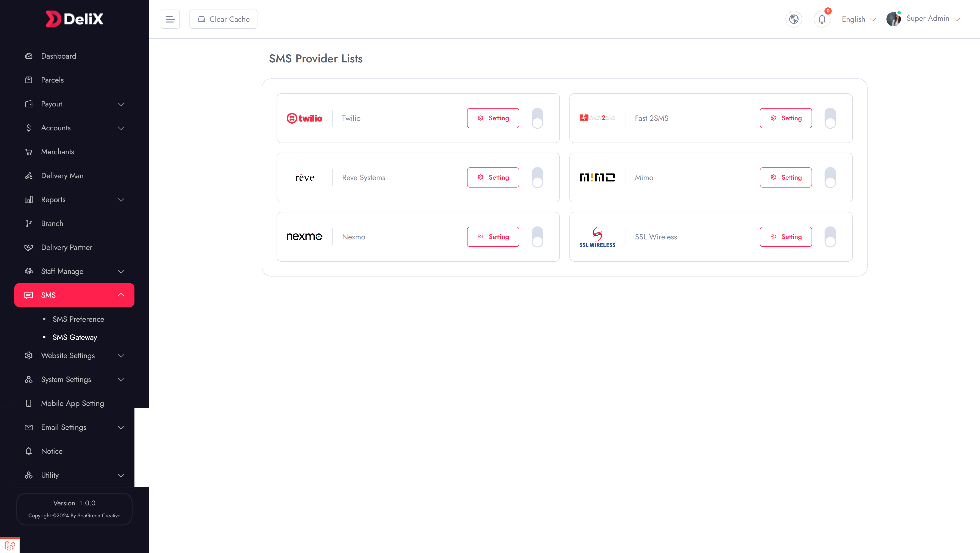980x553 pixels.
Task: Click the Reports chart icon
Action: point(28,200)
